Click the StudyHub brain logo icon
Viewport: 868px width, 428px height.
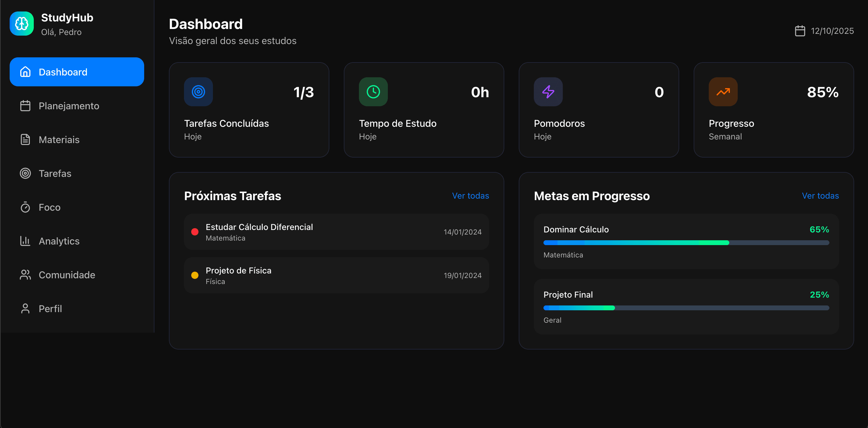pos(22,24)
